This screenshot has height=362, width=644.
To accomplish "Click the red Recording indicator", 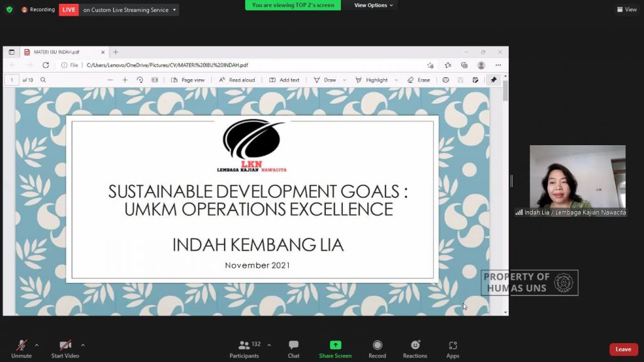I will [38, 9].
